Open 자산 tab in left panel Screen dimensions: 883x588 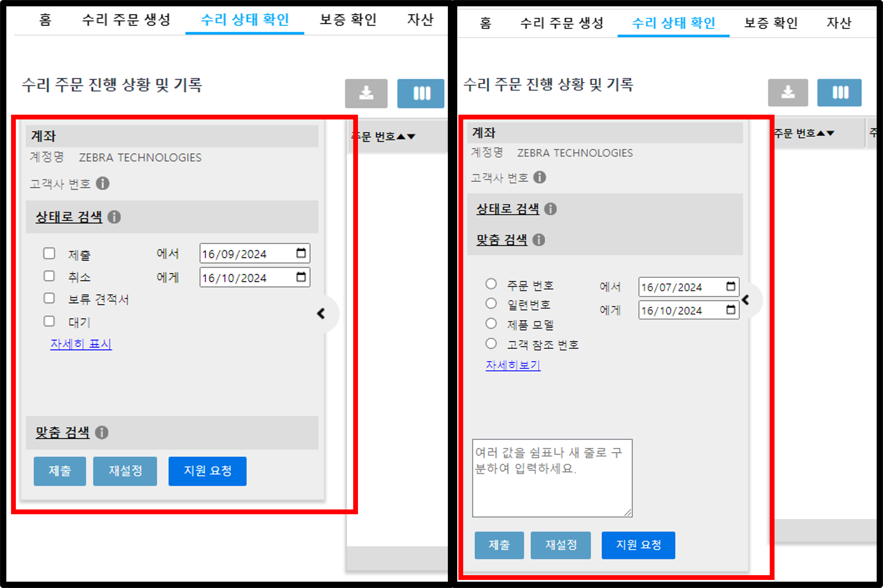pos(420,19)
